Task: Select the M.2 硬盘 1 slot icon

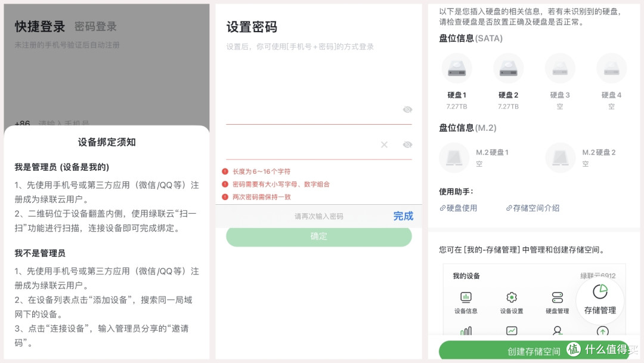Action: click(x=454, y=158)
